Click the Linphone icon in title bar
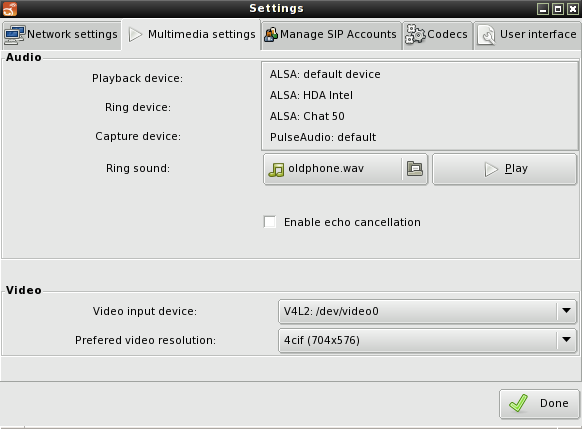The width and height of the screenshot is (582, 429). pos(10,9)
